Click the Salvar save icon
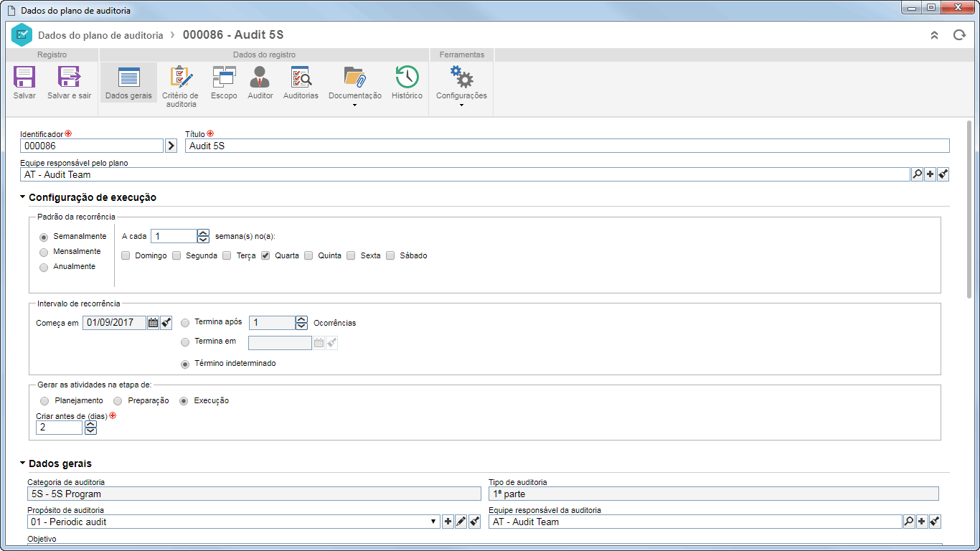The width and height of the screenshot is (980, 551). pyautogui.click(x=24, y=77)
